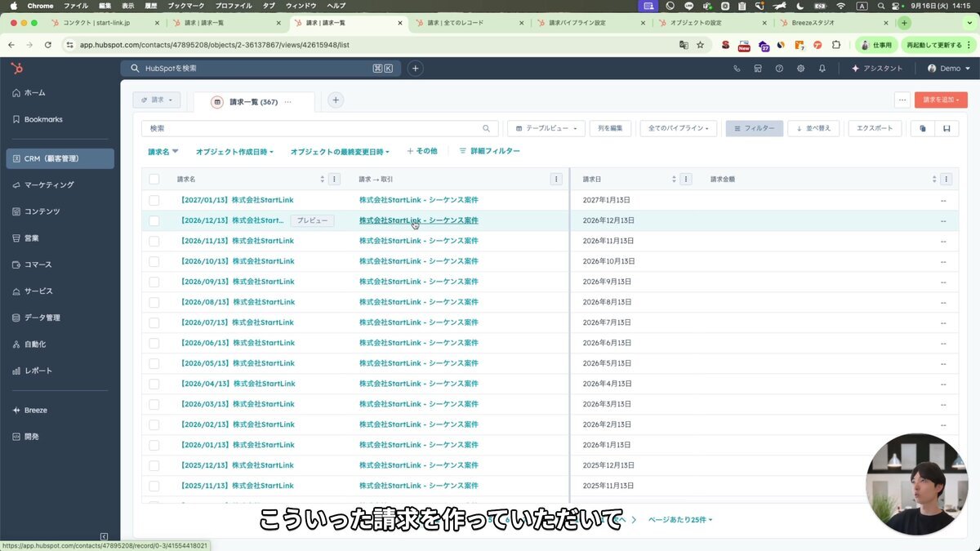Viewport: 980px width, 551px height.
Task: Click the エクスポート button
Action: point(875,128)
